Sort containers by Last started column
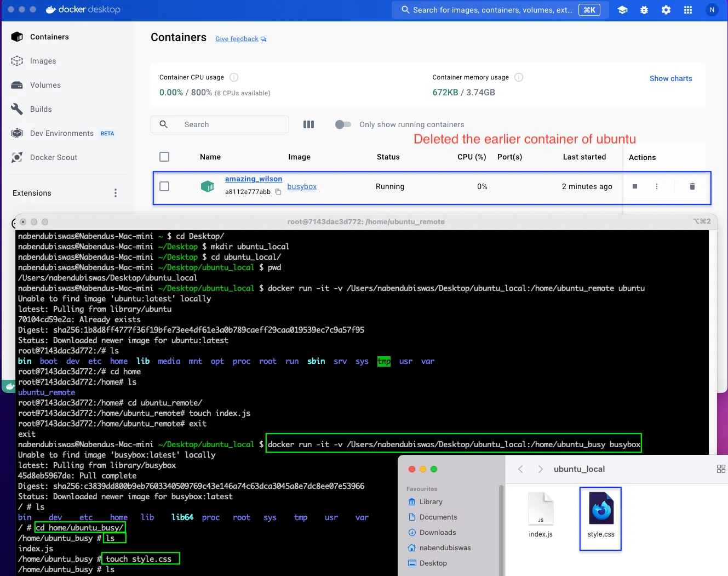728x576 pixels. pyautogui.click(x=584, y=157)
